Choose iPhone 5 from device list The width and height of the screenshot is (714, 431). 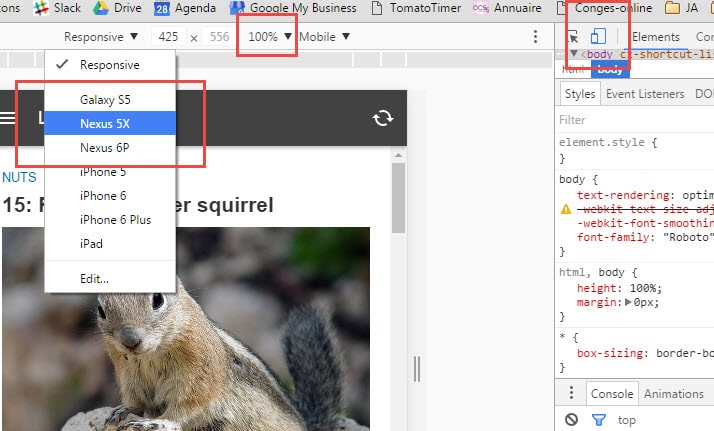[110, 172]
